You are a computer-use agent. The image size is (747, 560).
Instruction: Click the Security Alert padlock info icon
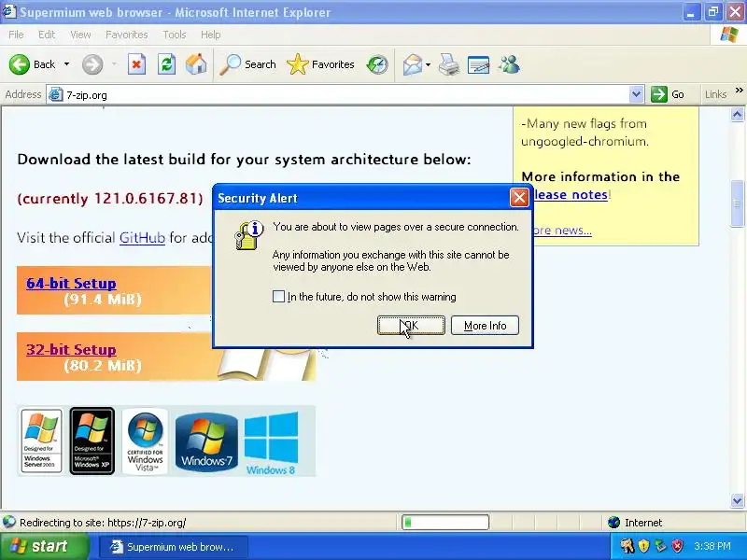pyautogui.click(x=248, y=235)
